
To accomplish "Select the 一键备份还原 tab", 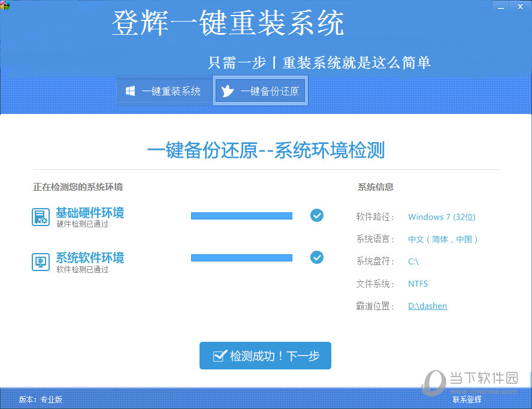I will [261, 91].
